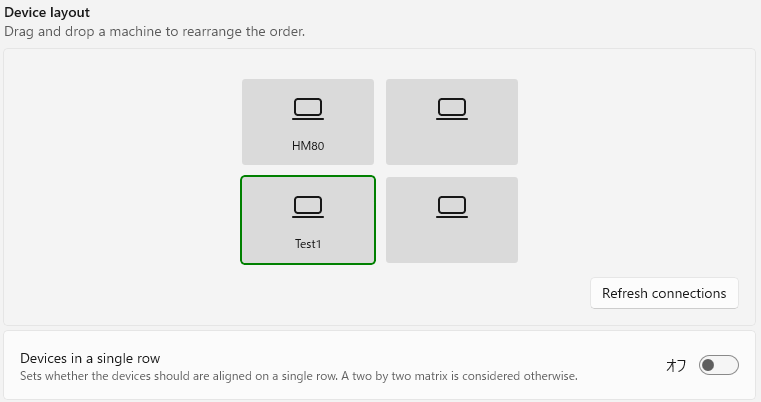Click the Device layout heading

click(x=47, y=12)
